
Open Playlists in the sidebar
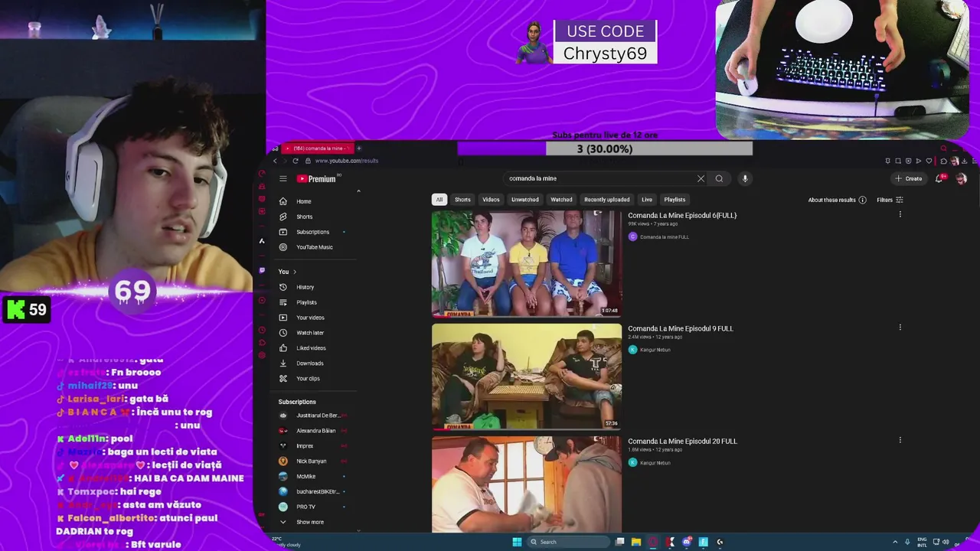click(306, 302)
